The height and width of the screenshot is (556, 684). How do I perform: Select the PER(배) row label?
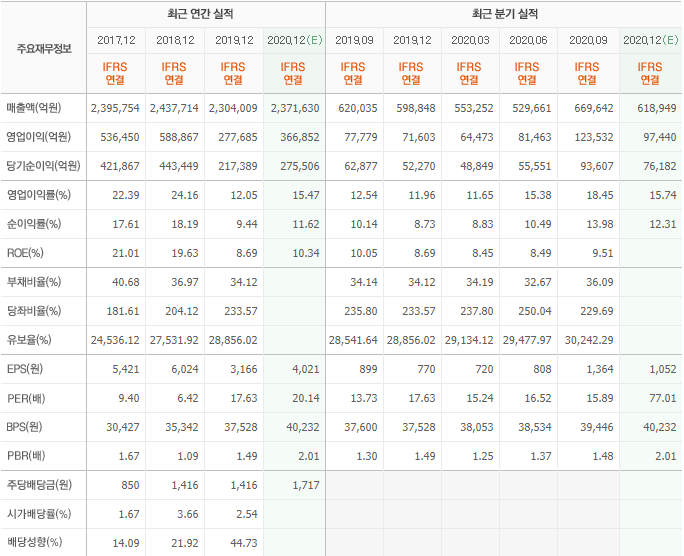pos(26,398)
